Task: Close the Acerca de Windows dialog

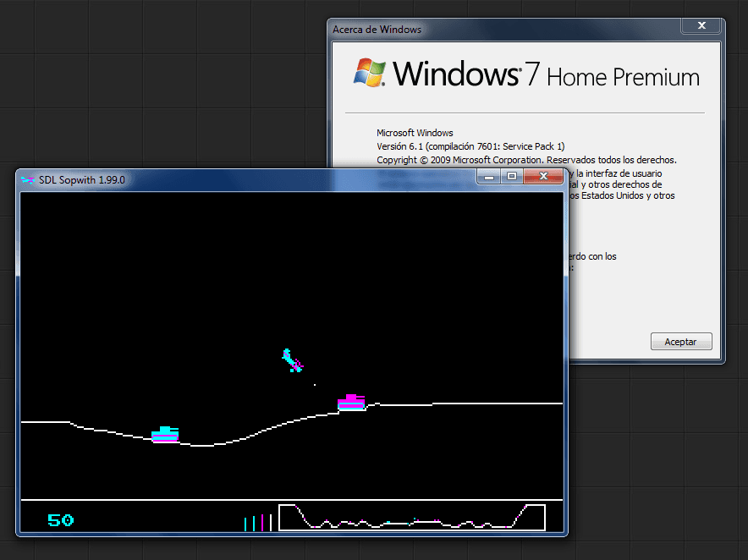Action: click(701, 25)
